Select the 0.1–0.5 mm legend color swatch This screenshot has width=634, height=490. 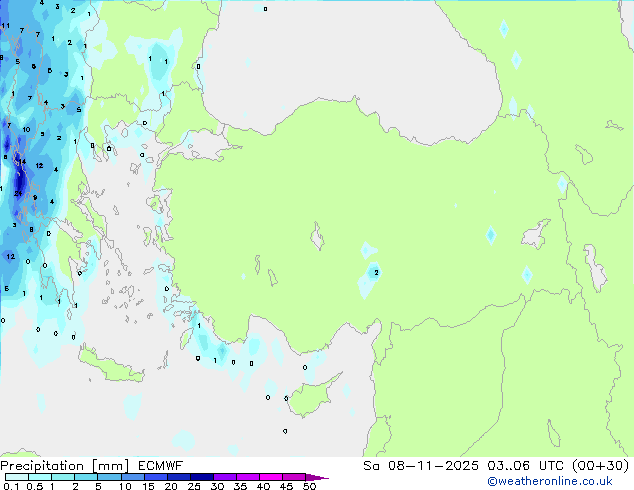[17, 477]
